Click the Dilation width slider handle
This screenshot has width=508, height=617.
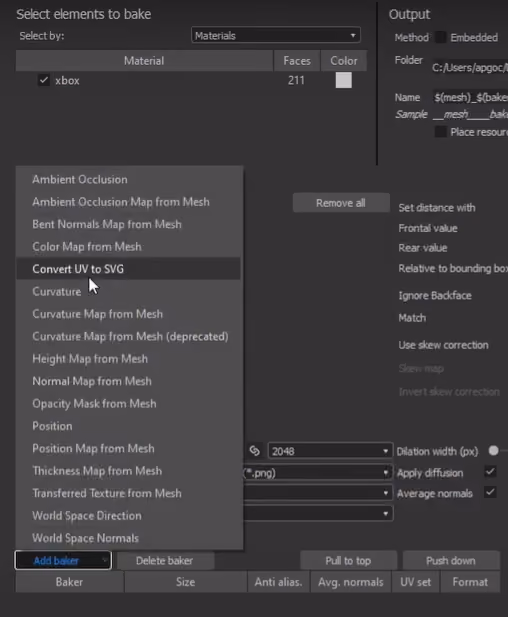click(493, 451)
